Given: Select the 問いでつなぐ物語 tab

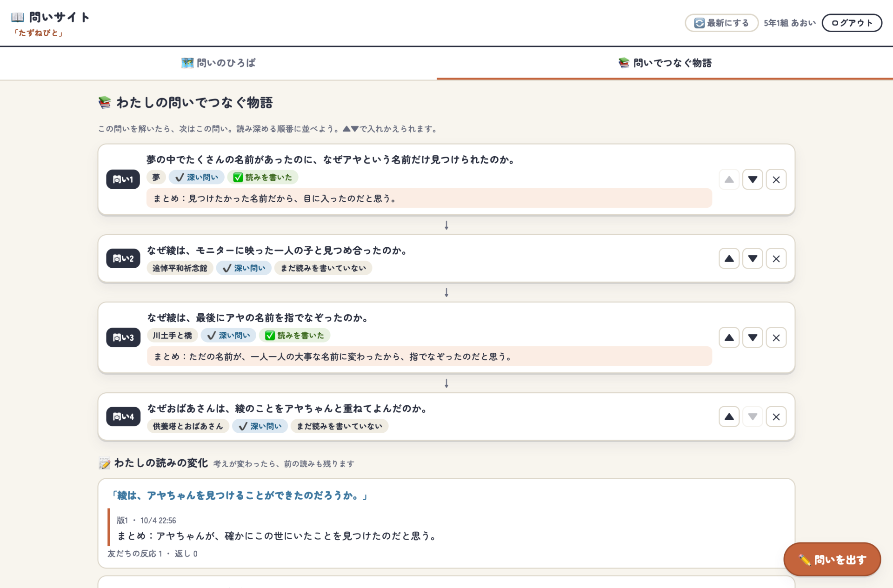Looking at the screenshot, I should (x=665, y=63).
